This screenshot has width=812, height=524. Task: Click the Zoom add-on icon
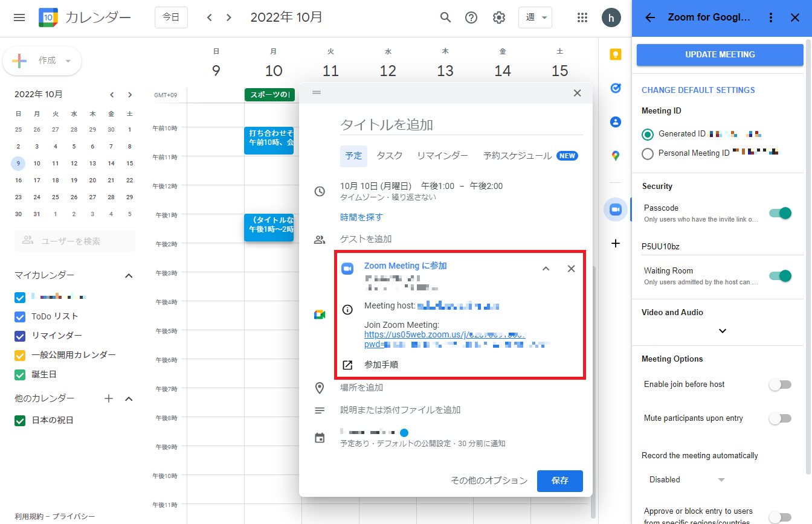tap(615, 209)
